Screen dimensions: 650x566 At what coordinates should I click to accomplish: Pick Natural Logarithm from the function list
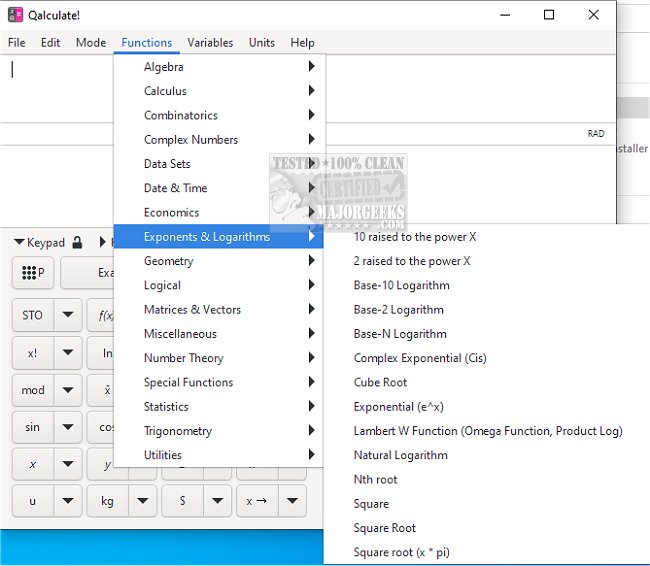pos(400,455)
